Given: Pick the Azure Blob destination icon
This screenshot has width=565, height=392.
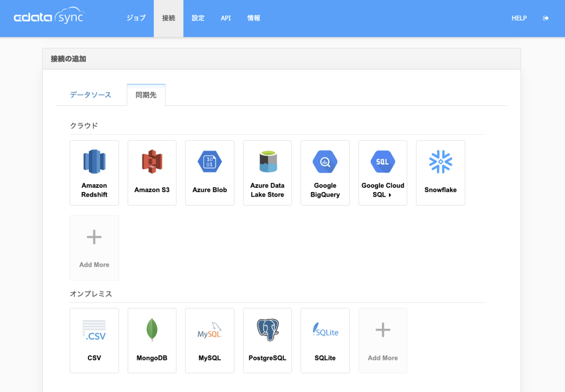Looking at the screenshot, I should pos(210,162).
